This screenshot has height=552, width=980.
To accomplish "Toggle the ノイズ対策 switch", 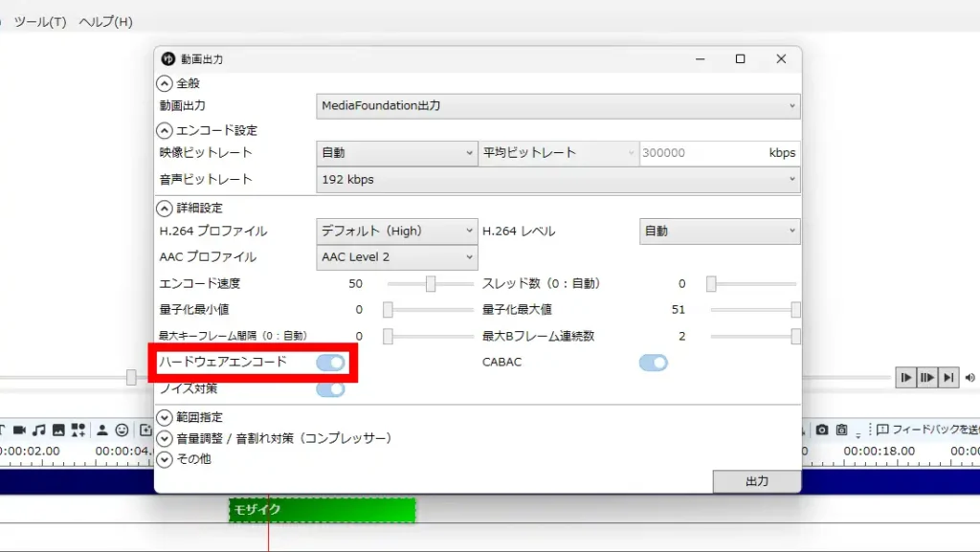I will 333,389.
